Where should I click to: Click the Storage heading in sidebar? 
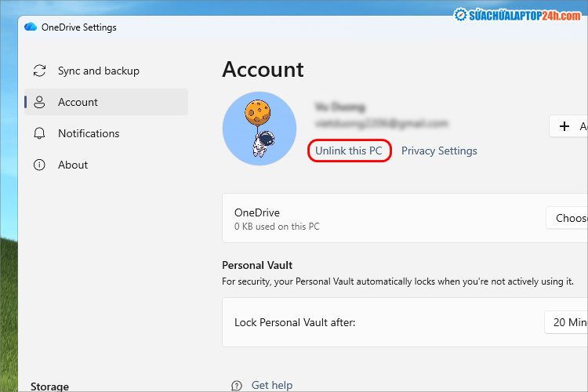49,386
